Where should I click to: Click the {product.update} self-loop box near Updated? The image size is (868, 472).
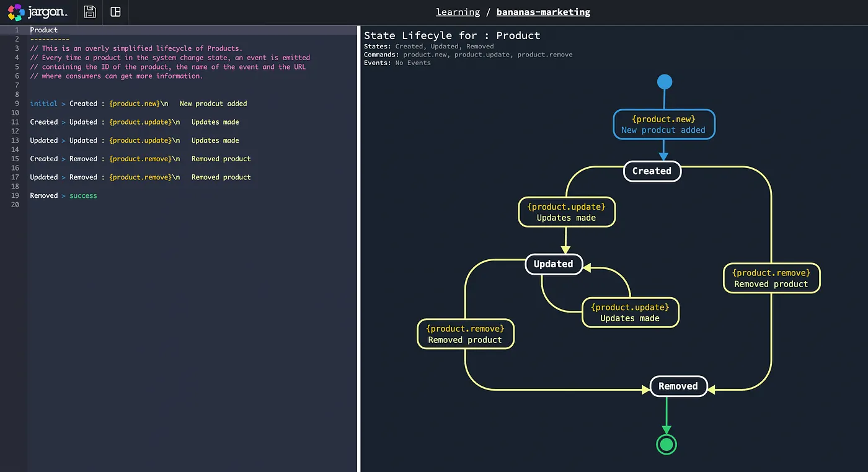pos(630,312)
